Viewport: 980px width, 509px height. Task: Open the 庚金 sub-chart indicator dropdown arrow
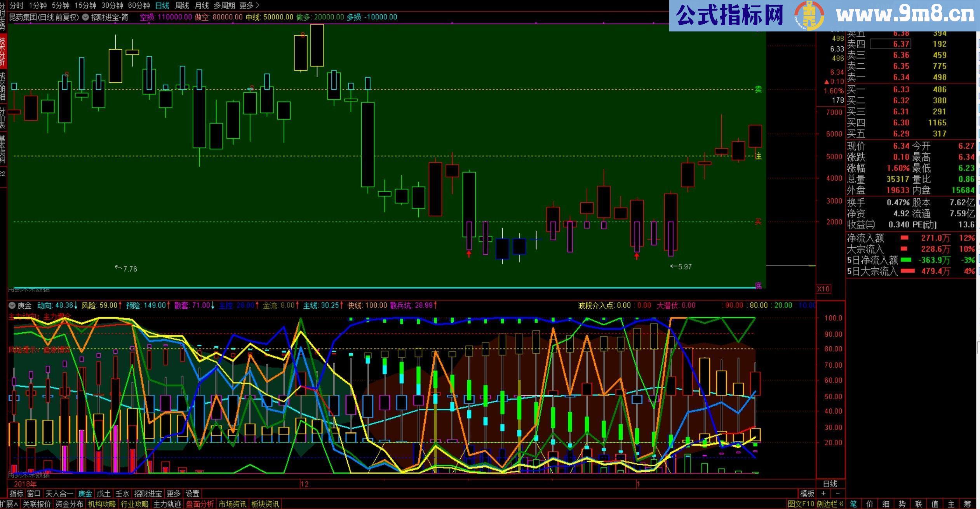click(12, 306)
